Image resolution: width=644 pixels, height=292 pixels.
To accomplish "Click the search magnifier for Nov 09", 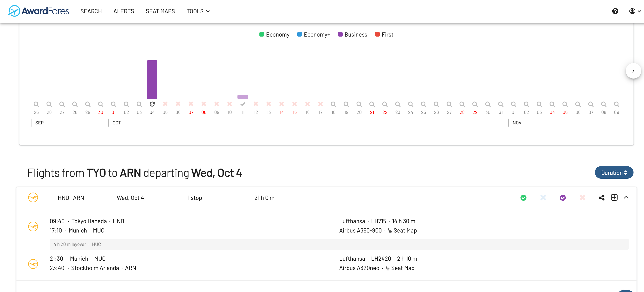I will pyautogui.click(x=616, y=104).
